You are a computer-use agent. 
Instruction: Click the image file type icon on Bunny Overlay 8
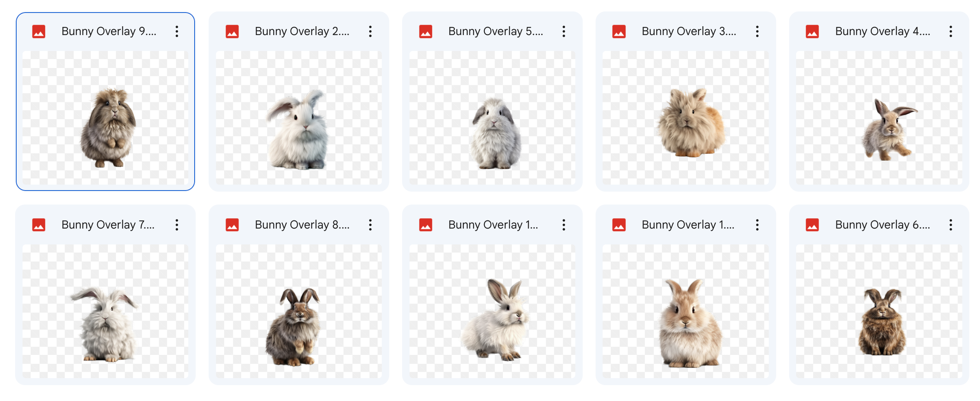(x=232, y=225)
